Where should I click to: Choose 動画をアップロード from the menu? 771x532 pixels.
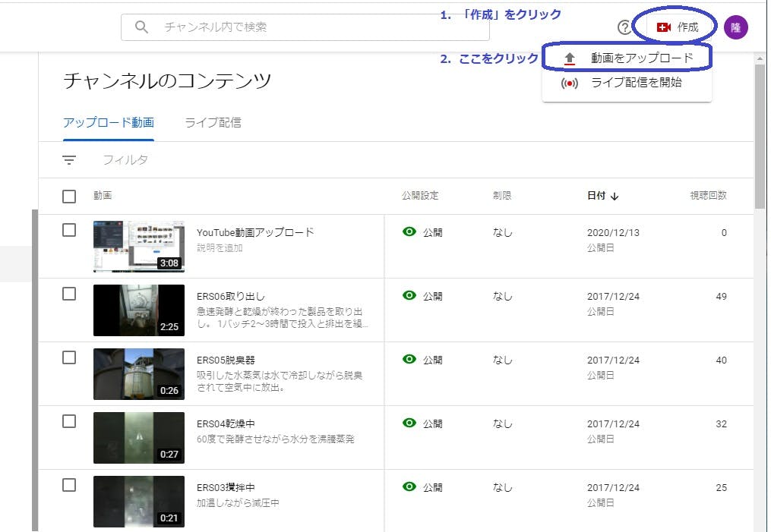click(x=642, y=58)
